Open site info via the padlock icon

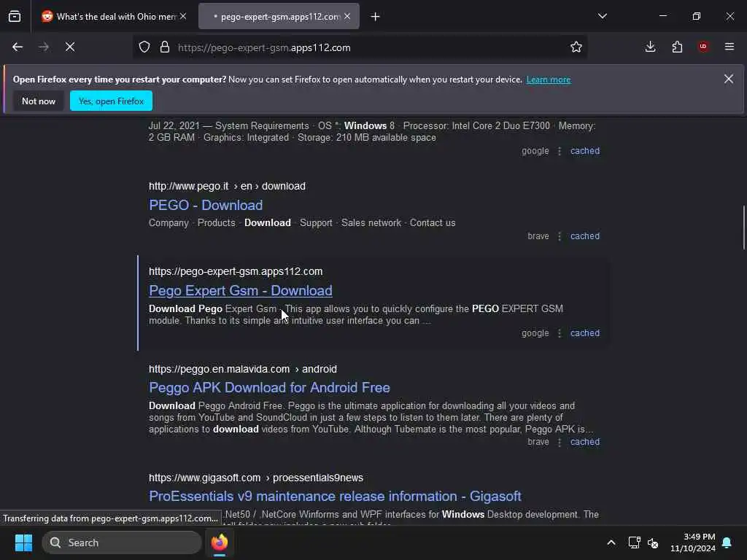(x=165, y=47)
